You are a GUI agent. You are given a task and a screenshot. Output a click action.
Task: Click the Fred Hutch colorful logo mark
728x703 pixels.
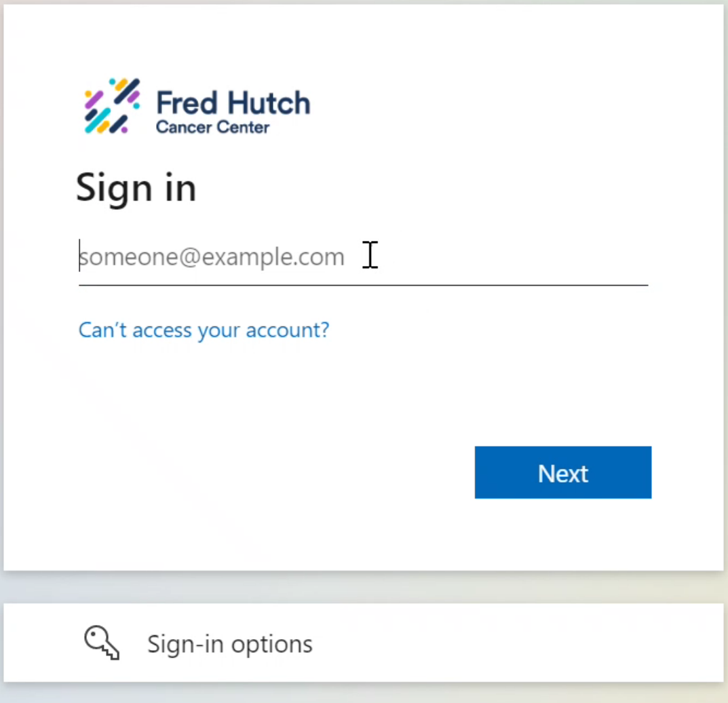pos(112,105)
